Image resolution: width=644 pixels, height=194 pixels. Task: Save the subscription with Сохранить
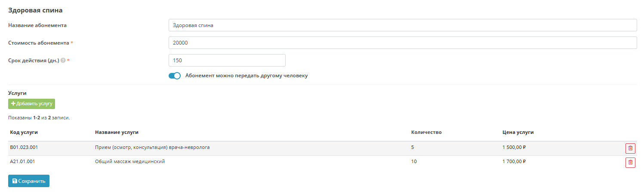pyautogui.click(x=29, y=181)
